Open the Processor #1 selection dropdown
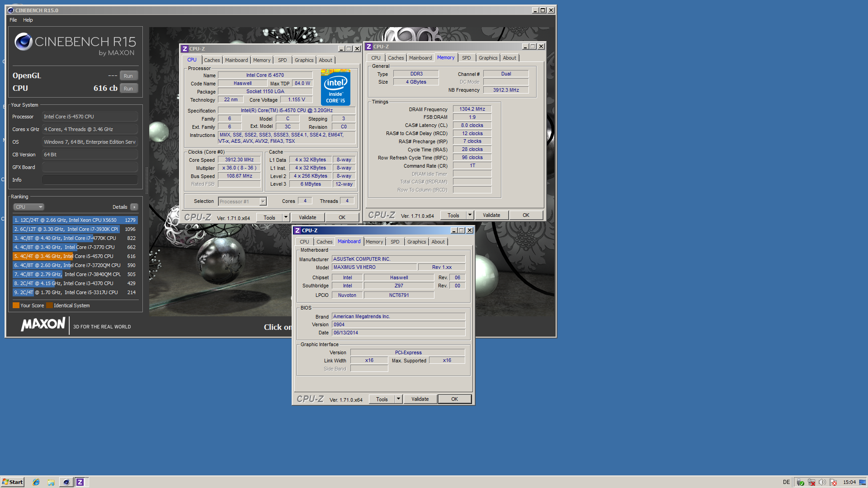The image size is (868, 488). click(x=242, y=202)
